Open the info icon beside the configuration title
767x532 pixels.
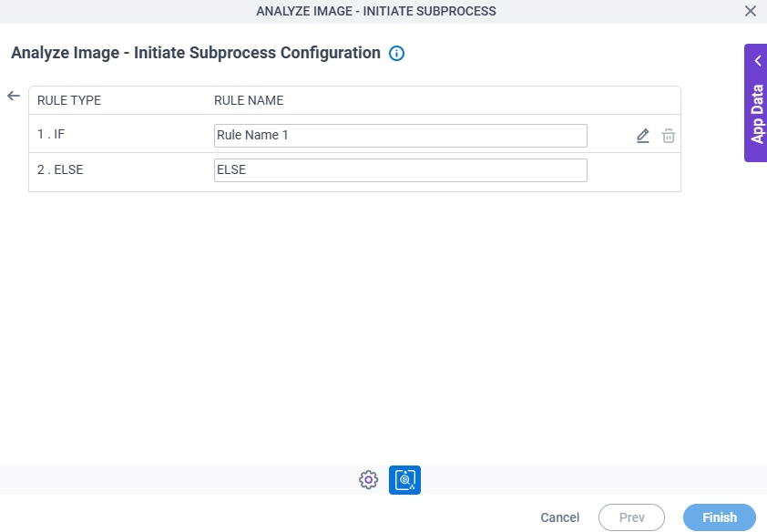[396, 54]
